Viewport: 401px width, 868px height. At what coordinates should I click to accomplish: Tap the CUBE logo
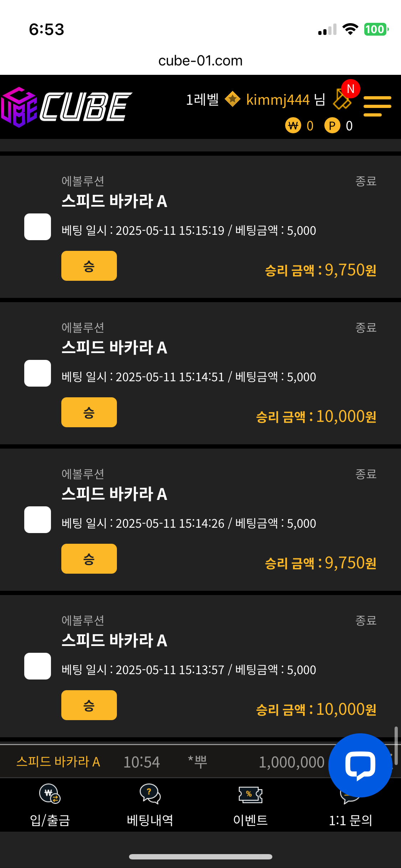point(67,107)
